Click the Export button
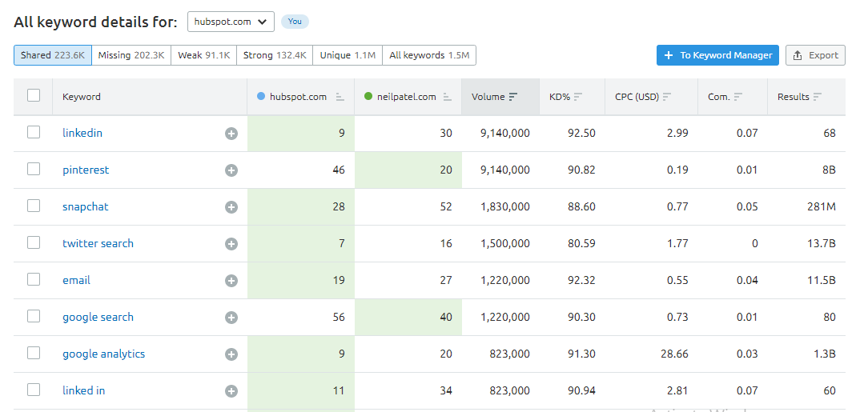This screenshot has width=868, height=412. coord(815,55)
